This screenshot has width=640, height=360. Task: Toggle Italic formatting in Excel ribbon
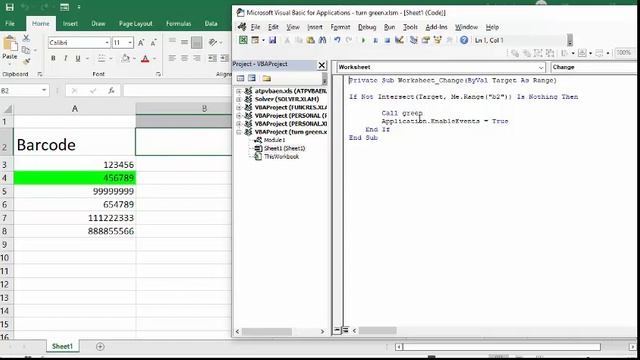tap(65, 58)
